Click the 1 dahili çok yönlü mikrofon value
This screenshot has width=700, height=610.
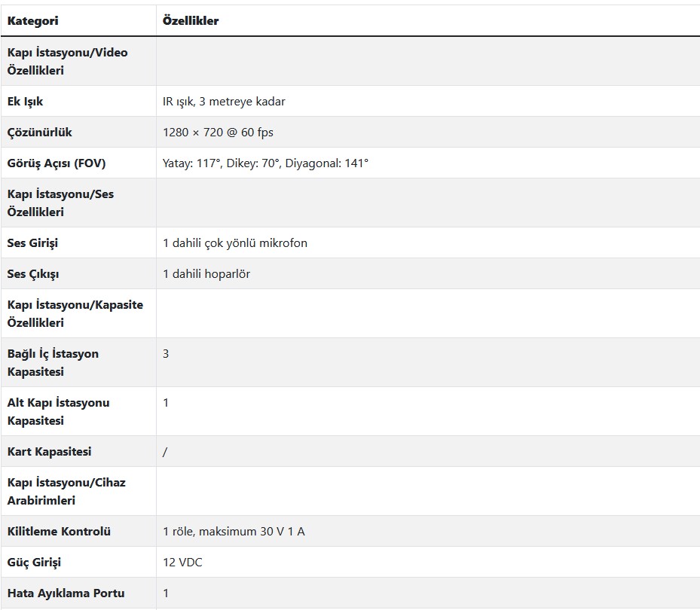coord(235,243)
